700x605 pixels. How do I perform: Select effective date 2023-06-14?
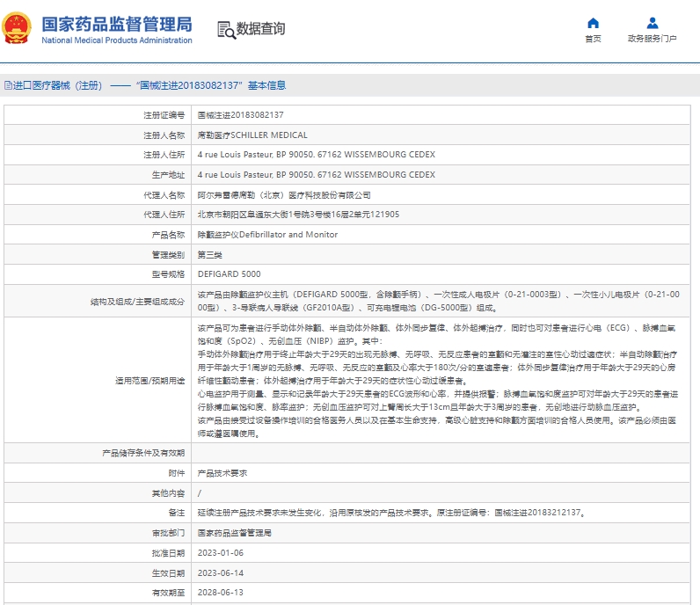(221, 572)
